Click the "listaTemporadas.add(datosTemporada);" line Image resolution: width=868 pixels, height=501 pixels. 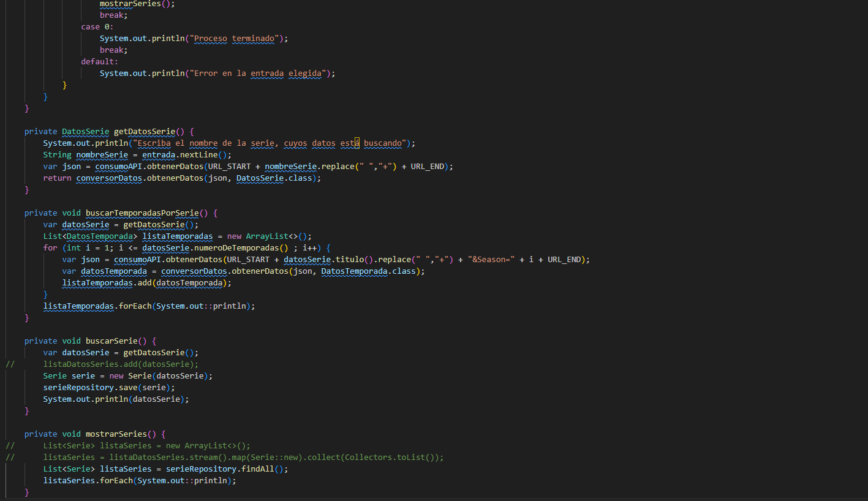[147, 282]
